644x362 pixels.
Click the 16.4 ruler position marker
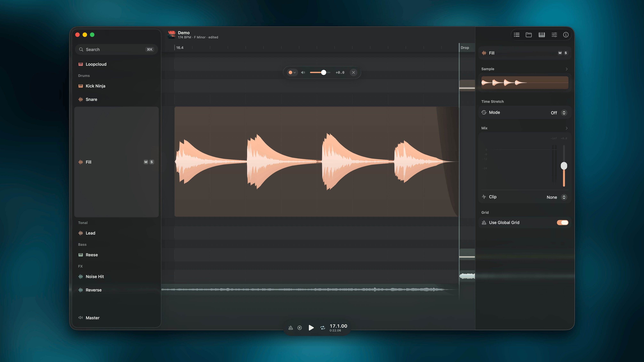point(180,48)
